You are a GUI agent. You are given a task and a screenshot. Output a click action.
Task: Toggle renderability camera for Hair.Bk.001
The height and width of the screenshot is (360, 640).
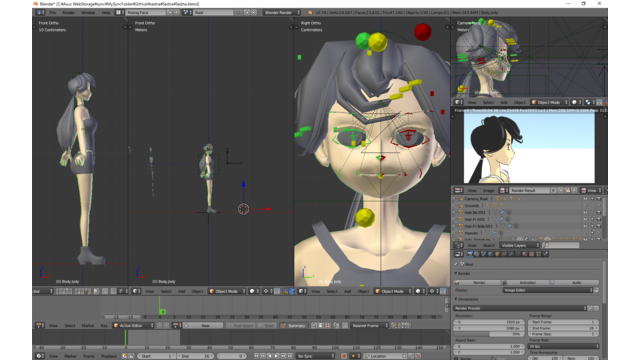point(599,212)
